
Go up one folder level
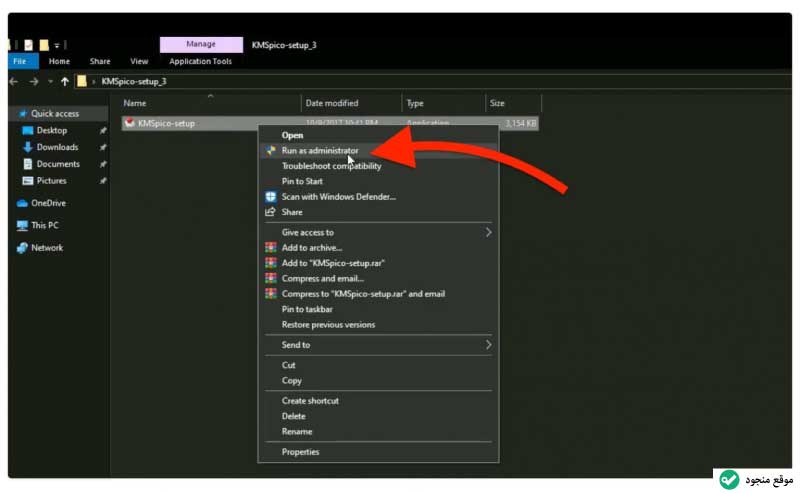[64, 82]
